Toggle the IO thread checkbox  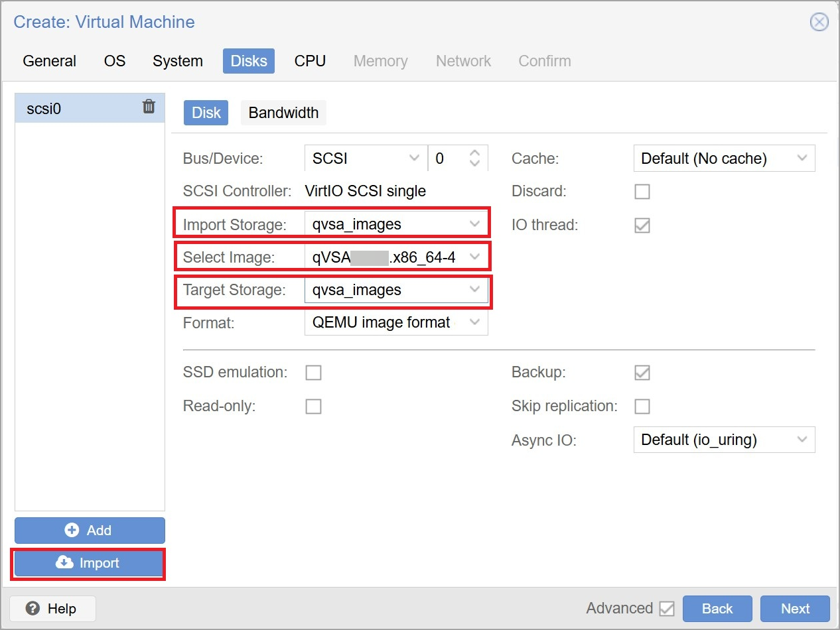[x=642, y=225]
